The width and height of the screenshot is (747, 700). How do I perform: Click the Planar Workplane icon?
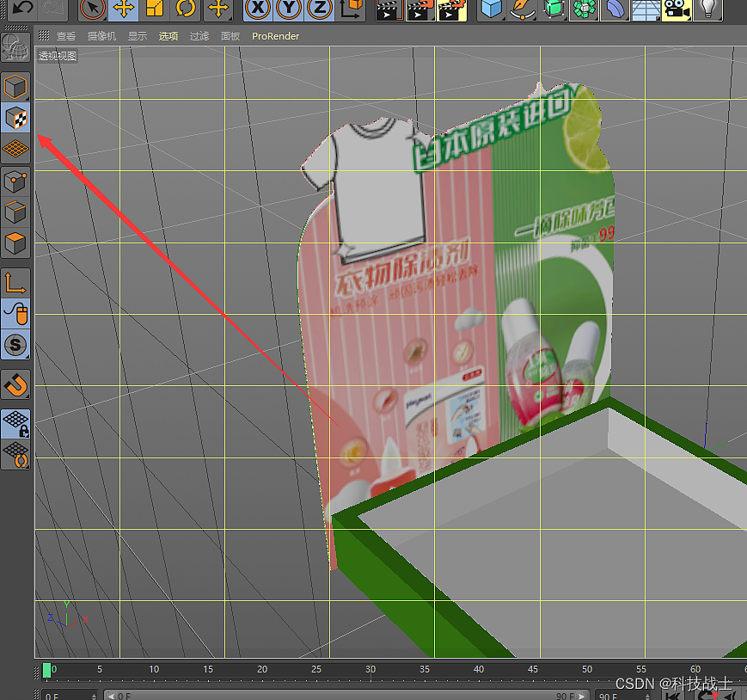click(x=15, y=455)
